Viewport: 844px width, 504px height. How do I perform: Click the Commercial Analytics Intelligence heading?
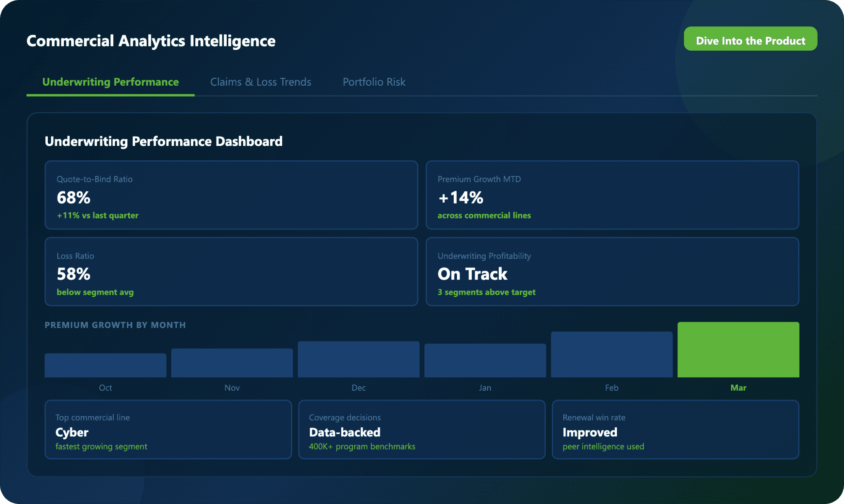click(x=151, y=41)
